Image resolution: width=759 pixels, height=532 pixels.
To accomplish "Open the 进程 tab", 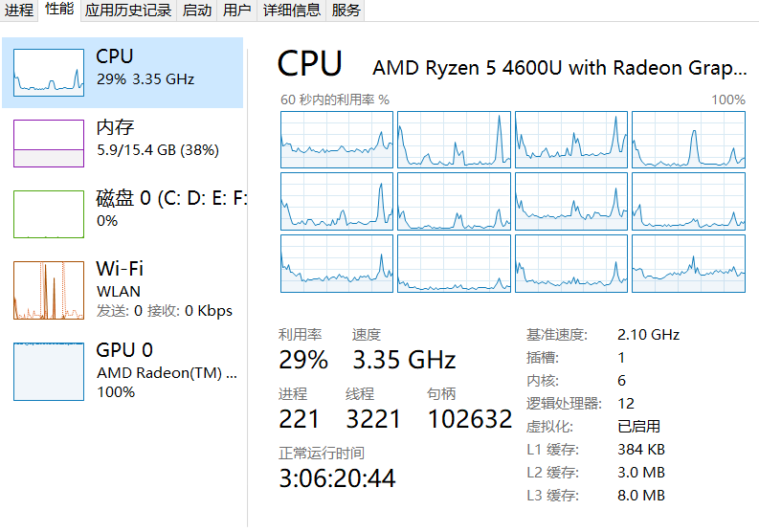I will [x=19, y=11].
